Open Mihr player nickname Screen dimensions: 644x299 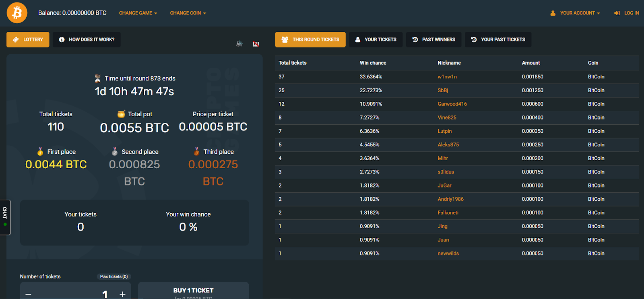click(x=443, y=159)
